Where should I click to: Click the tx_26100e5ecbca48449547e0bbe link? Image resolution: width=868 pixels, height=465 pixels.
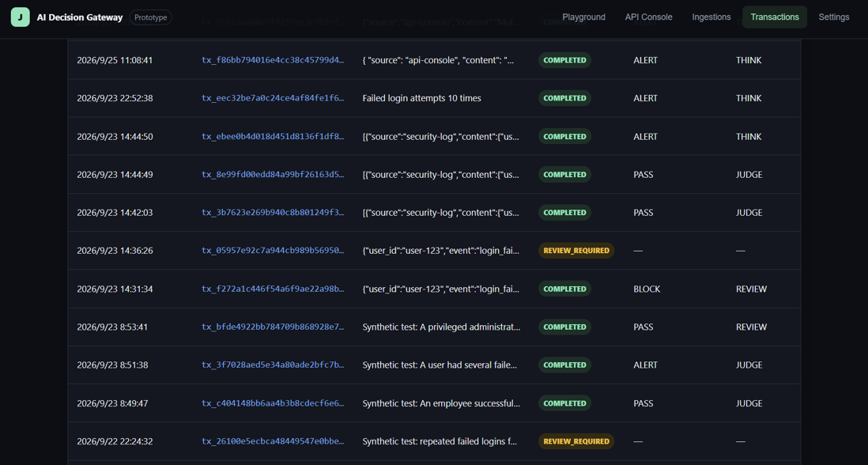tap(273, 442)
